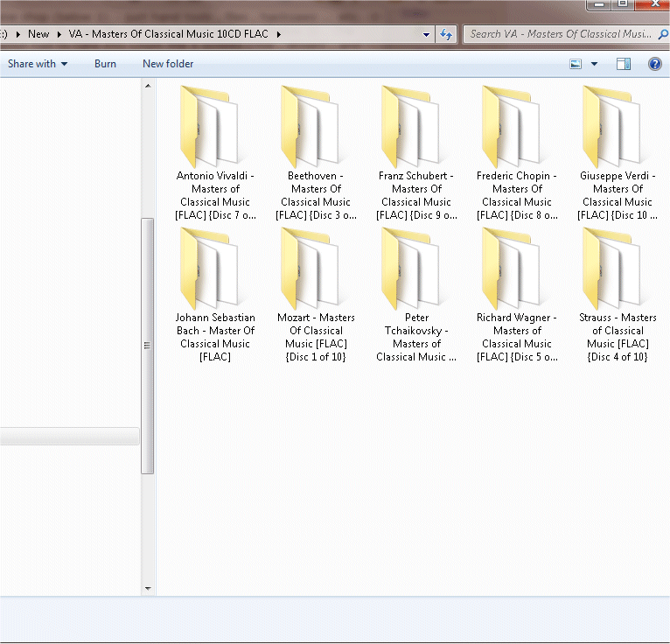Expand the address bar history dropdown
Image resolution: width=670 pixels, height=644 pixels.
[426, 35]
